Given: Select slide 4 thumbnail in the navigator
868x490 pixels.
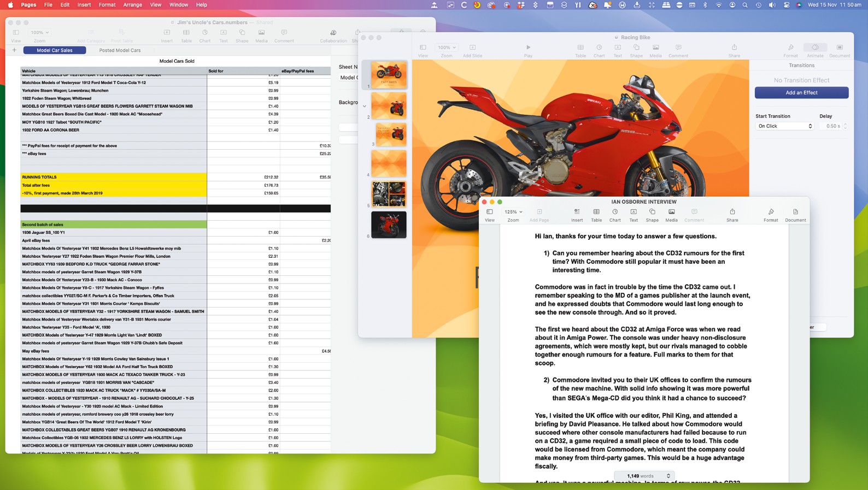Looking at the screenshot, I should [x=389, y=163].
